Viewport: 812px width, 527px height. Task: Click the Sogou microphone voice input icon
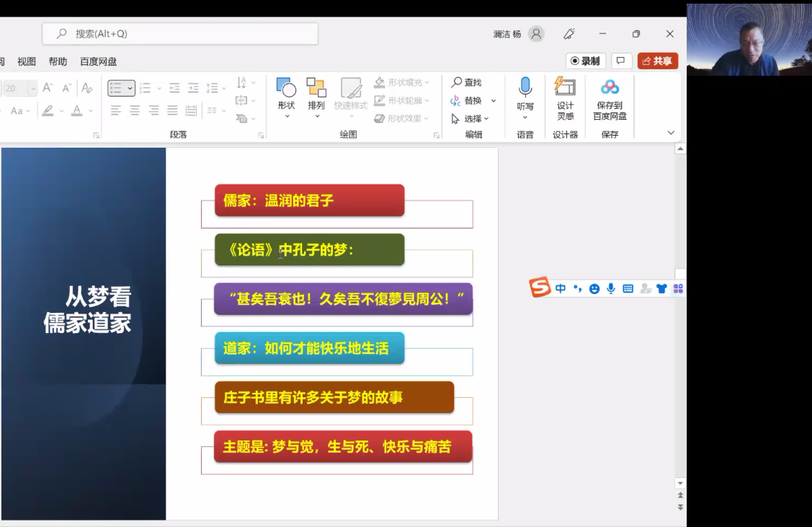pos(611,288)
